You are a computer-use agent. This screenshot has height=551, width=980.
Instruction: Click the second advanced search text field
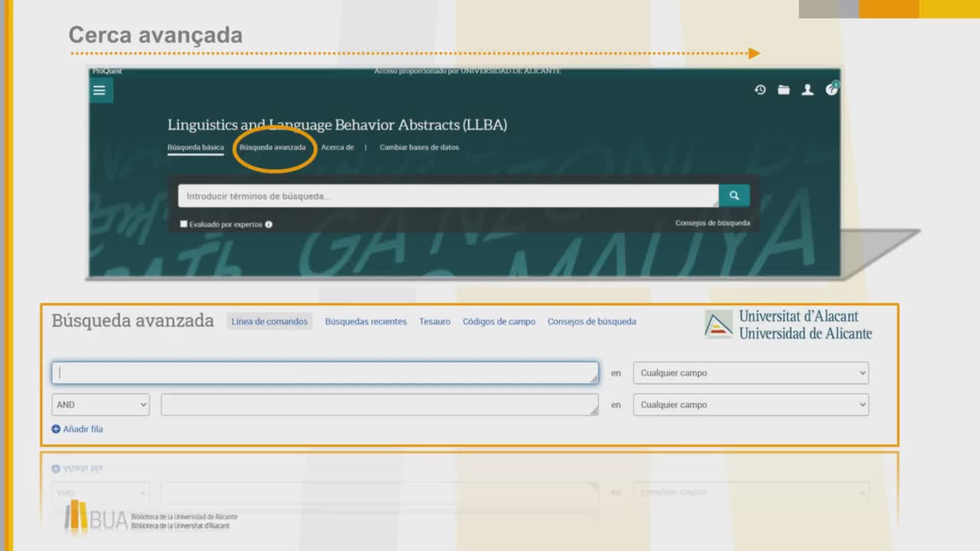[379, 405]
